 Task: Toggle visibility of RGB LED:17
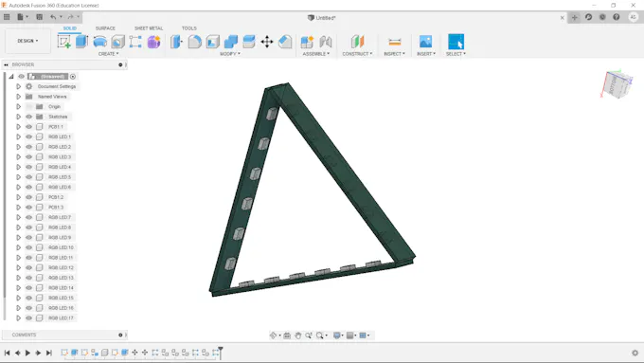[28, 318]
